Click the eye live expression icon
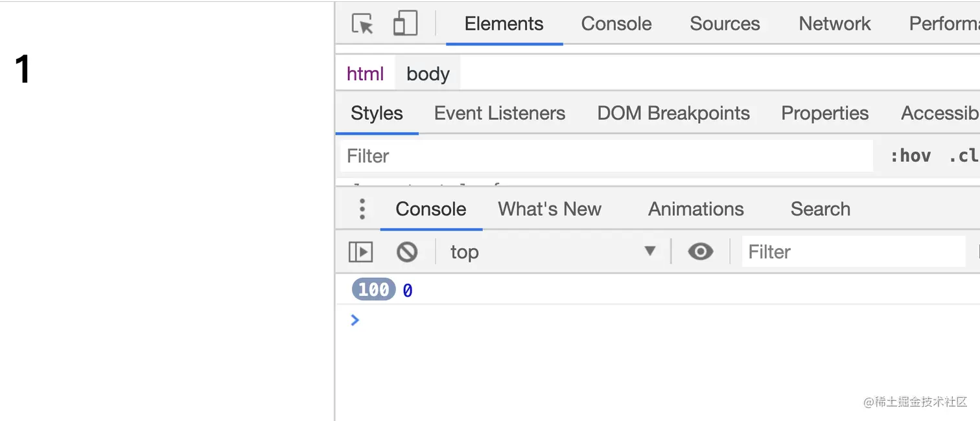Image resolution: width=980 pixels, height=421 pixels. (x=700, y=251)
